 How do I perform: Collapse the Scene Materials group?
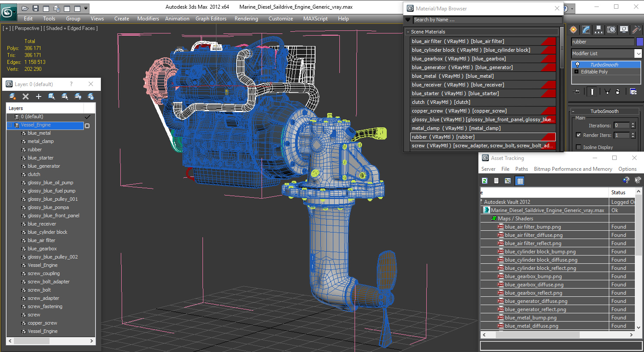[408, 32]
